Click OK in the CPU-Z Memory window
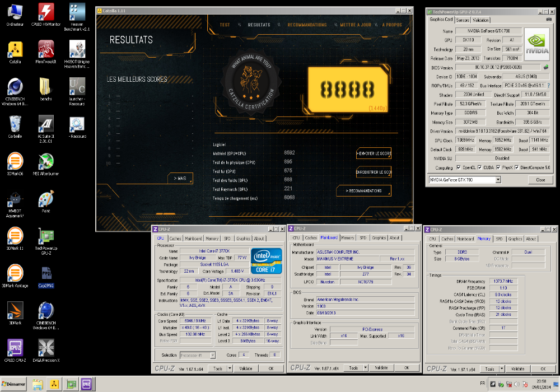Image resolution: width=560 pixels, height=392 pixels. click(543, 369)
